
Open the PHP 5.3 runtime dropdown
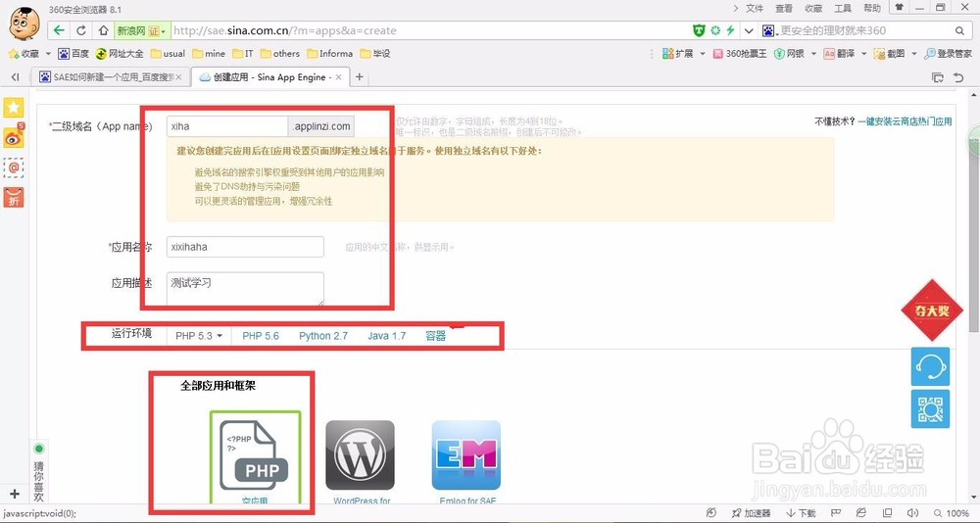tap(199, 336)
